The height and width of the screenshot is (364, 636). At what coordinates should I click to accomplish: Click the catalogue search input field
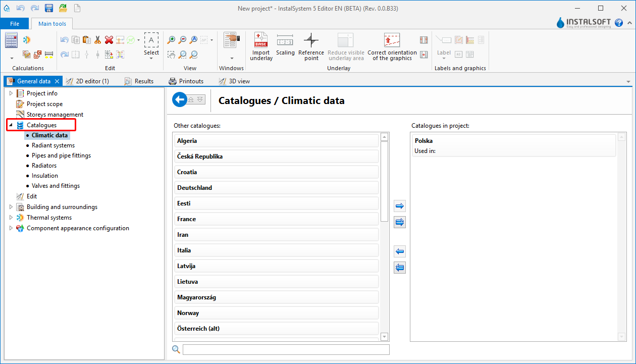click(x=286, y=349)
